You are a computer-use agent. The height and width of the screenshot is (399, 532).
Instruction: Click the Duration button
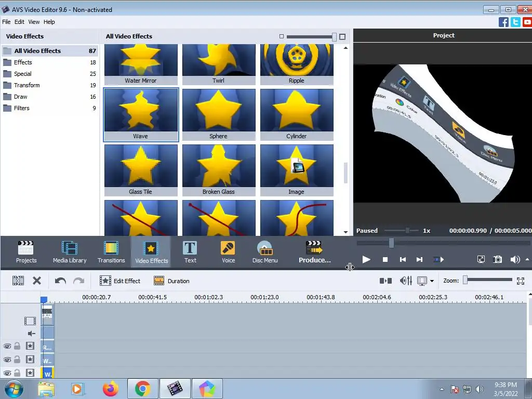point(171,281)
